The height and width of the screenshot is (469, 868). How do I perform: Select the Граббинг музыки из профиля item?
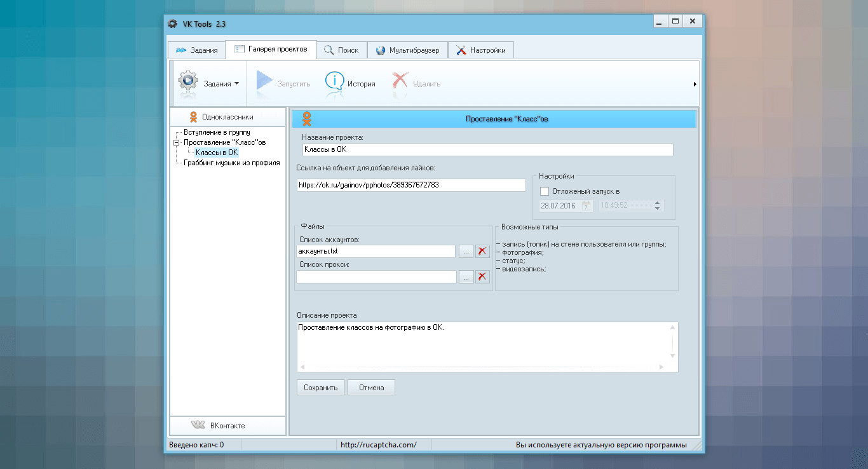231,162
